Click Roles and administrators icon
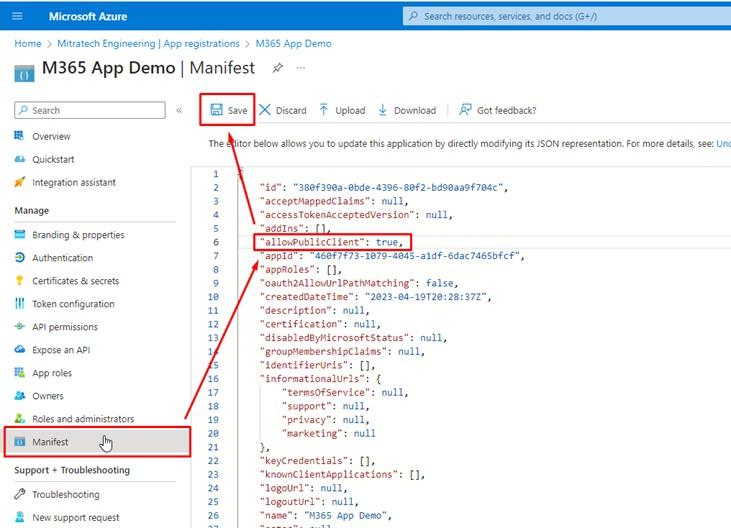 20,418
